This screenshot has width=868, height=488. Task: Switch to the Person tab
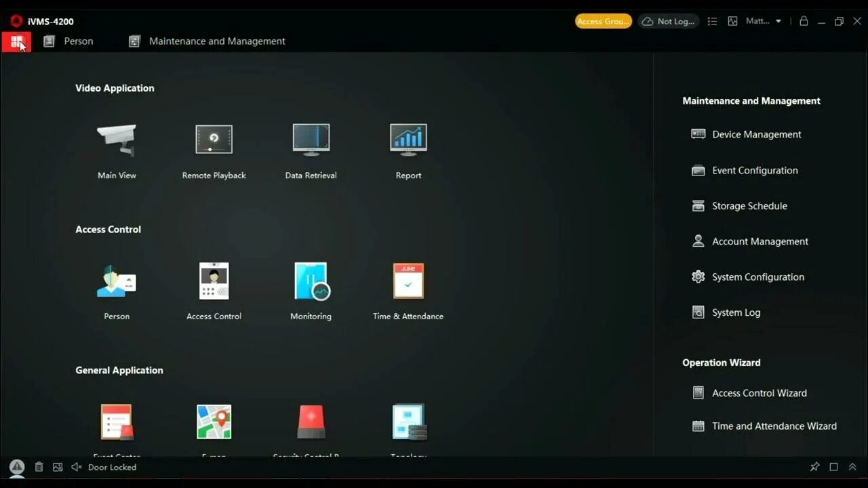pyautogui.click(x=68, y=41)
